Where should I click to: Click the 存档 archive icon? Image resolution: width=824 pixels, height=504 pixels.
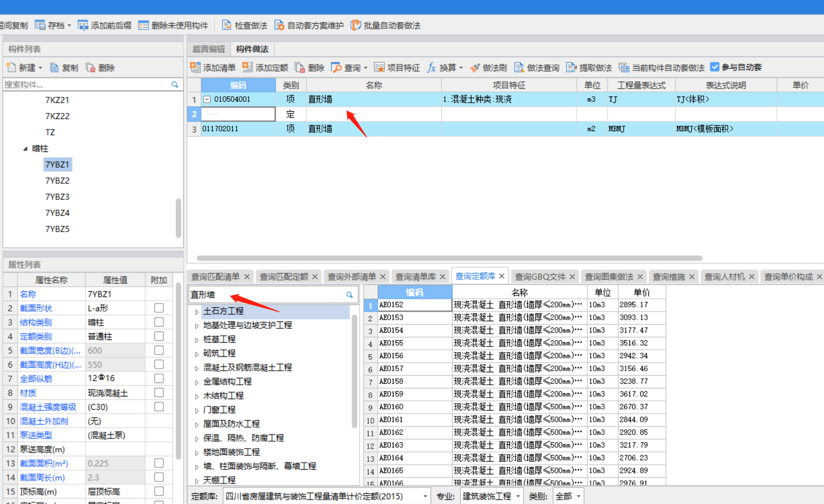(40, 25)
